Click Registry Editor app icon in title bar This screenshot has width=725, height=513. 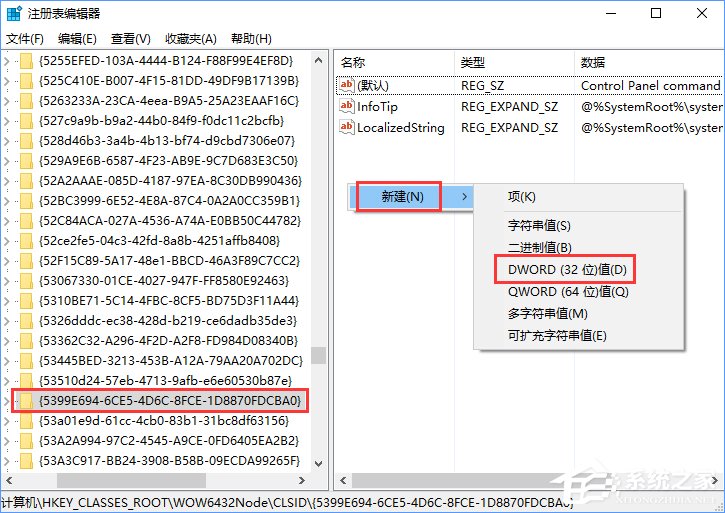click(x=14, y=13)
